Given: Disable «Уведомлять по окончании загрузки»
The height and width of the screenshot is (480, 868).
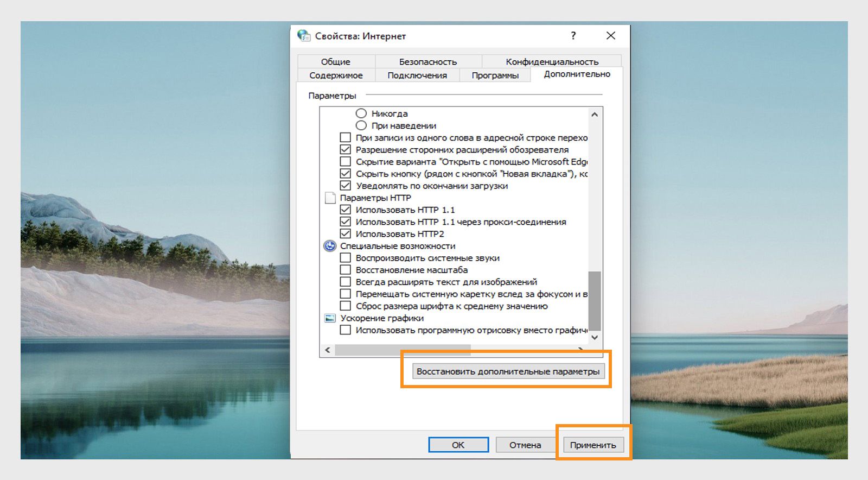Looking at the screenshot, I should [345, 186].
